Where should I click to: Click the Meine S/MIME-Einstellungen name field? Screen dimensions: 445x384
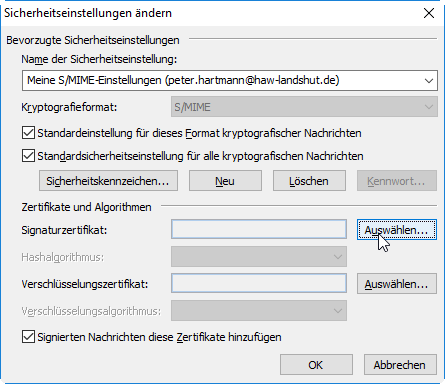click(230, 80)
